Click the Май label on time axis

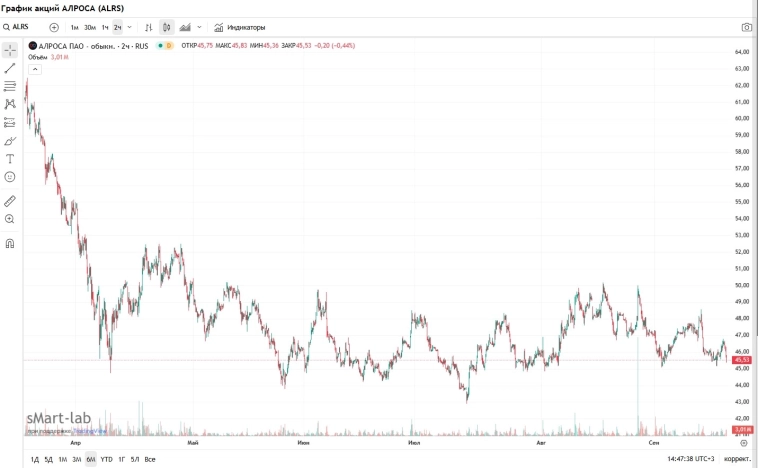coord(192,443)
